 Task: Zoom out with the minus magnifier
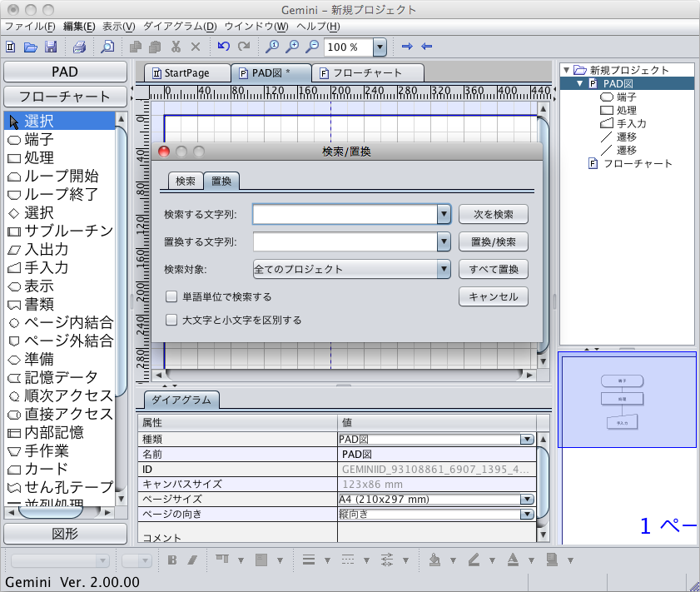point(312,46)
